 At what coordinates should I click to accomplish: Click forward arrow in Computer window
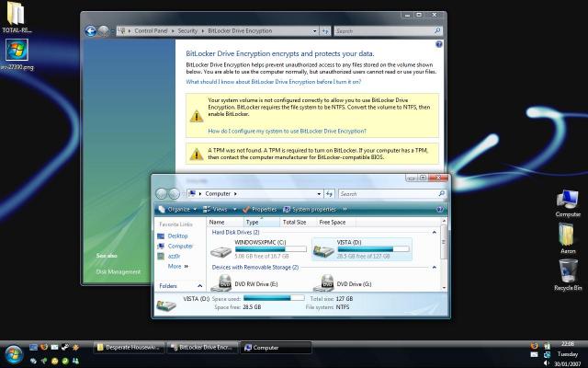click(x=174, y=194)
